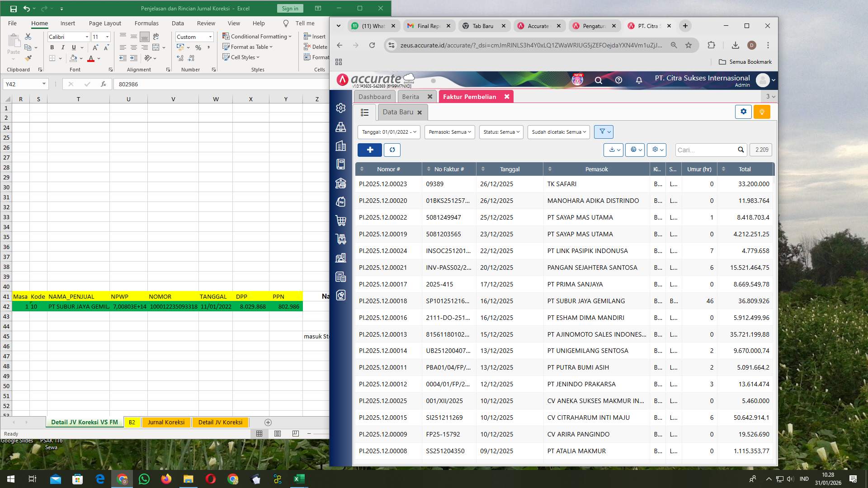Open the bank module icon in the sidebar
Image resolution: width=868 pixels, height=488 pixels.
(340, 184)
